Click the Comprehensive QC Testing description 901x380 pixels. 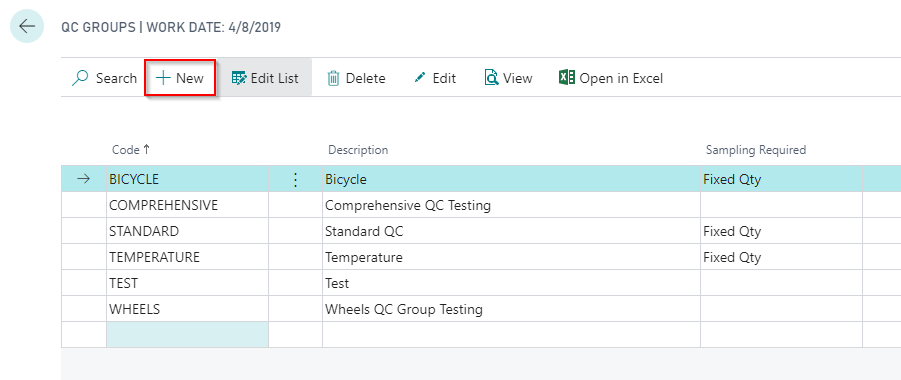[x=511, y=205]
